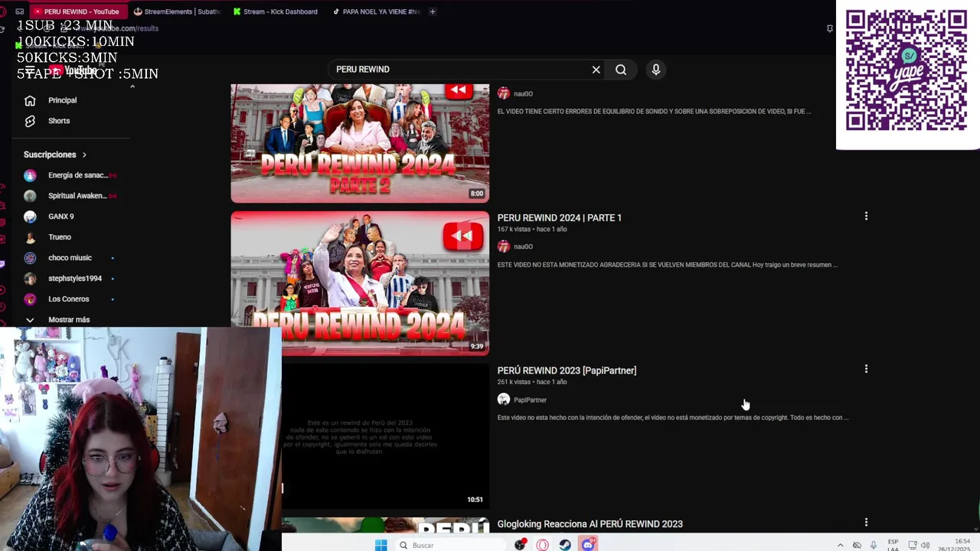Screen dimensions: 980x551
Task: Click the 10:51 duration badge
Action: click(475, 500)
